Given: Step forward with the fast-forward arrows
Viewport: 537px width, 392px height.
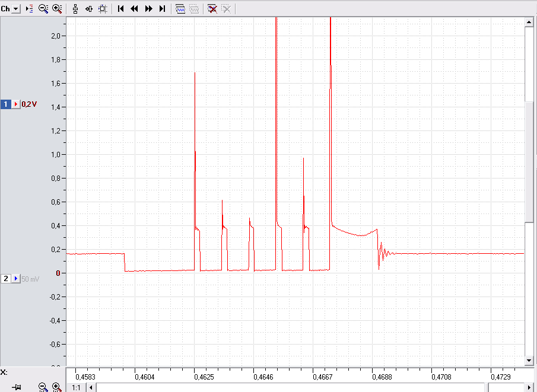Looking at the screenshot, I should (148, 9).
